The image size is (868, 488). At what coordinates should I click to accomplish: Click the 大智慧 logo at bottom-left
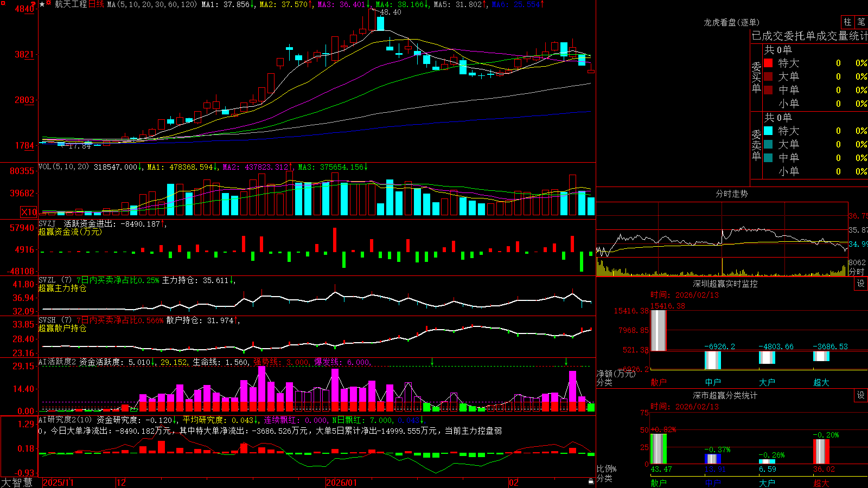[x=17, y=483]
